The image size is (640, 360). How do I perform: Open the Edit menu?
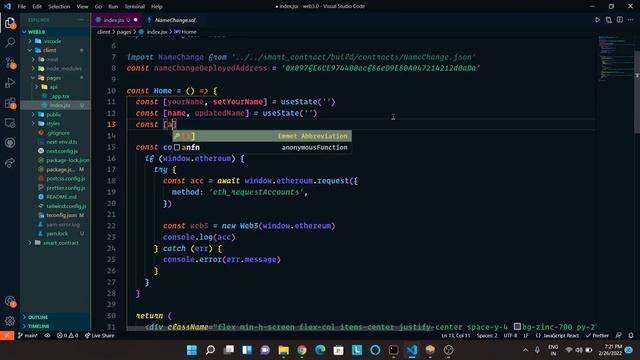[37, 7]
